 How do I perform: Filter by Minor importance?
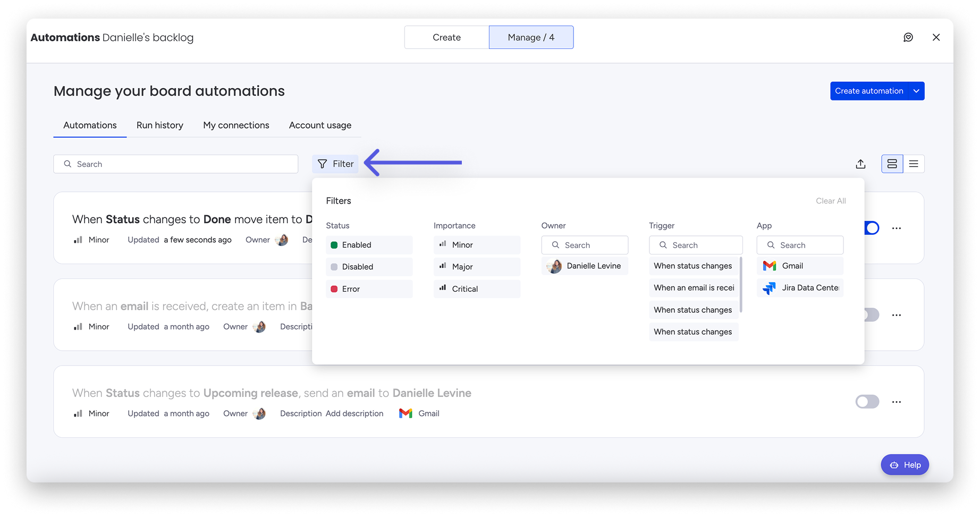(x=477, y=245)
